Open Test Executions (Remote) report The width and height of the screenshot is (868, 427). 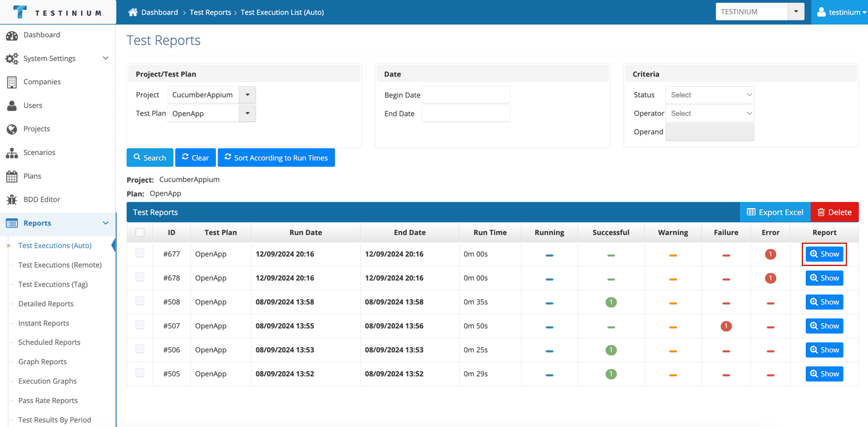pos(60,265)
